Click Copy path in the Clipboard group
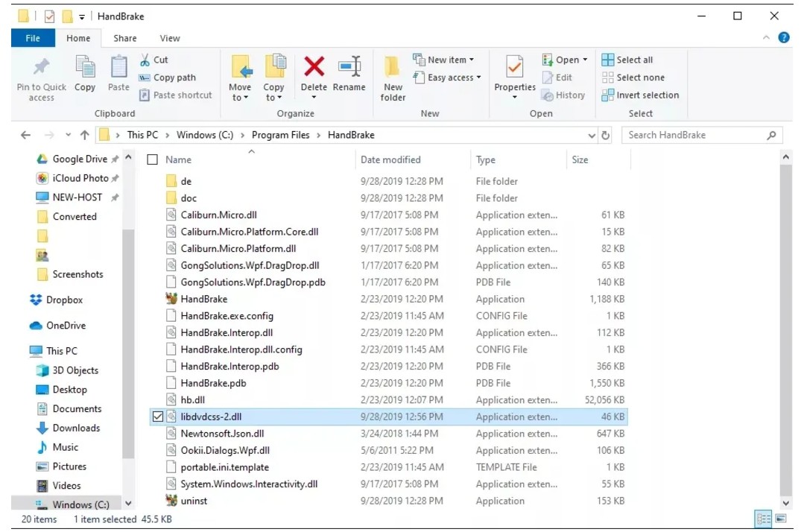 tap(171, 77)
